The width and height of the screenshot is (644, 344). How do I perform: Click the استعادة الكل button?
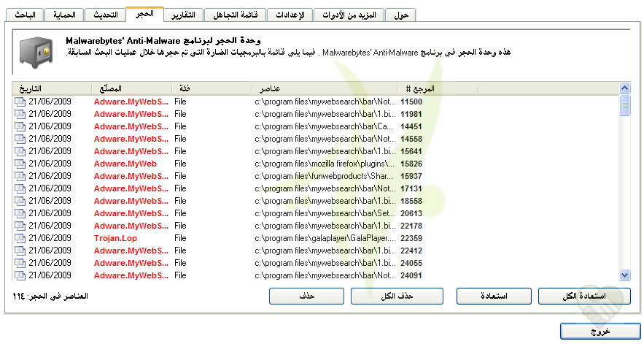584,297
